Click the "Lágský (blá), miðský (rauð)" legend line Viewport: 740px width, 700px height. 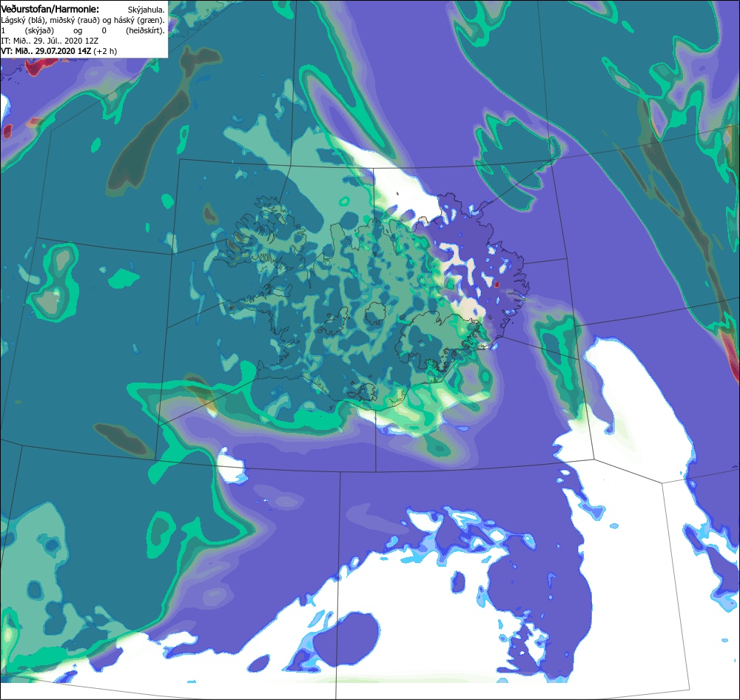pos(83,20)
